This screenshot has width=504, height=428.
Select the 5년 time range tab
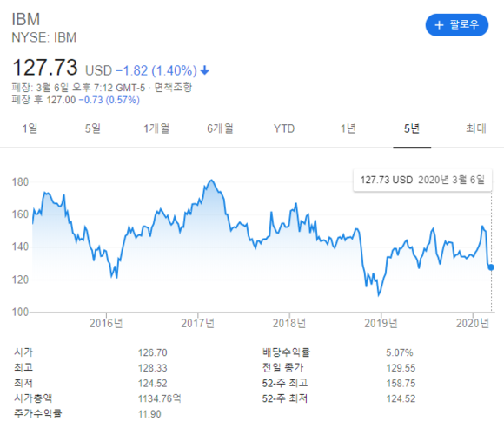coord(412,128)
